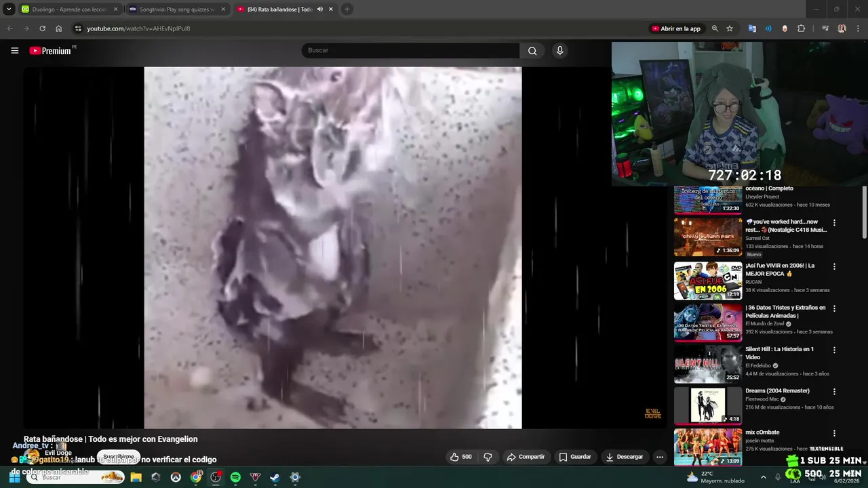Start voice search with the microphone icon
Viewport: 868px width, 488px height.
click(559, 50)
